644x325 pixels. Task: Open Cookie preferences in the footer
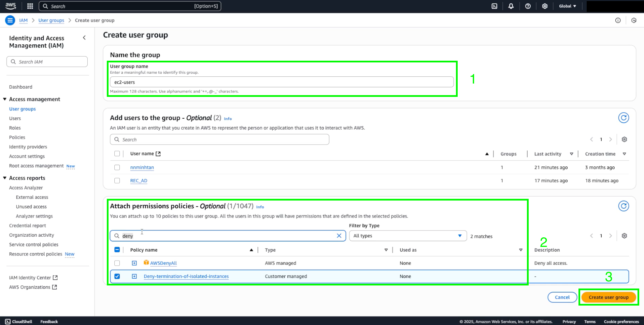pyautogui.click(x=621, y=322)
